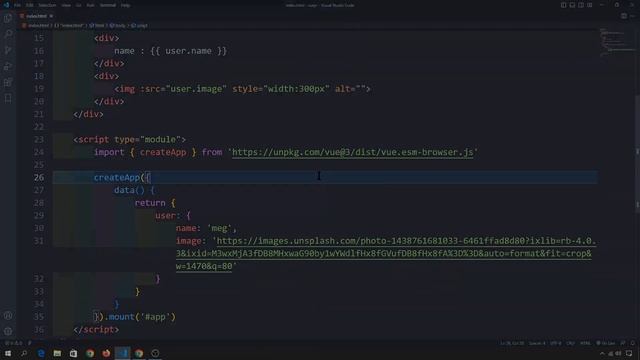Open the Selection menu

pos(47,5)
